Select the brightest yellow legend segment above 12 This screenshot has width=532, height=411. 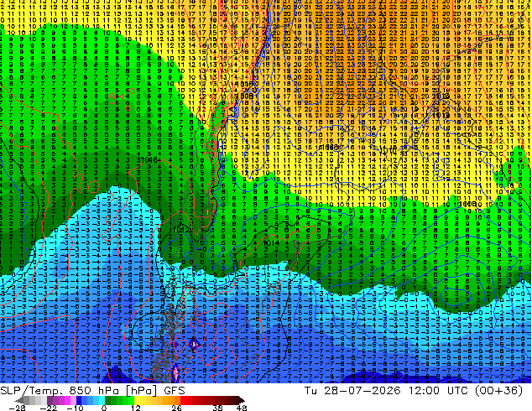tap(137, 400)
